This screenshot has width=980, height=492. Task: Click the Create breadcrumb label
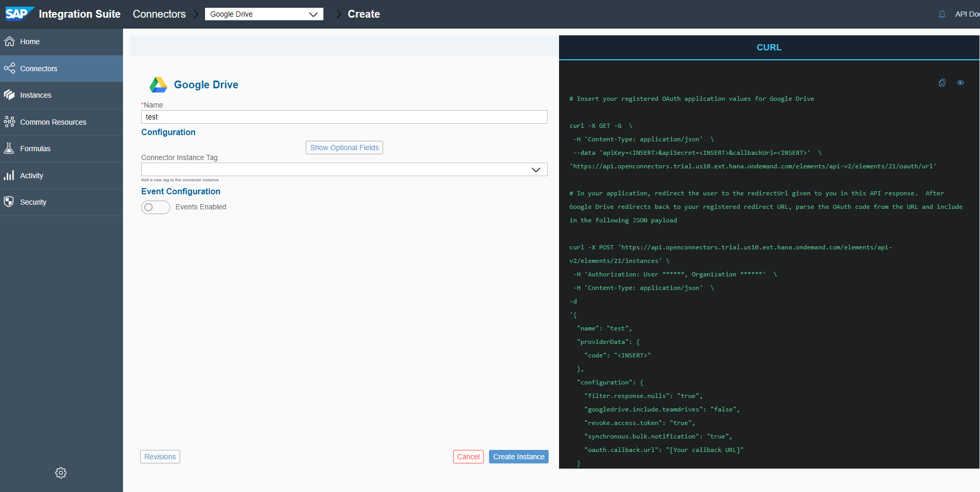[364, 14]
